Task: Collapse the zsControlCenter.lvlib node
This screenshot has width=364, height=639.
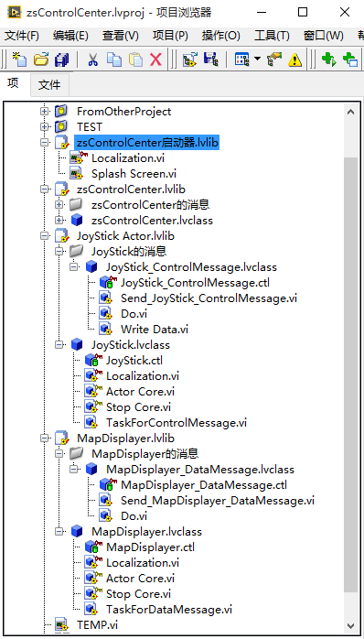Action: 45,190
